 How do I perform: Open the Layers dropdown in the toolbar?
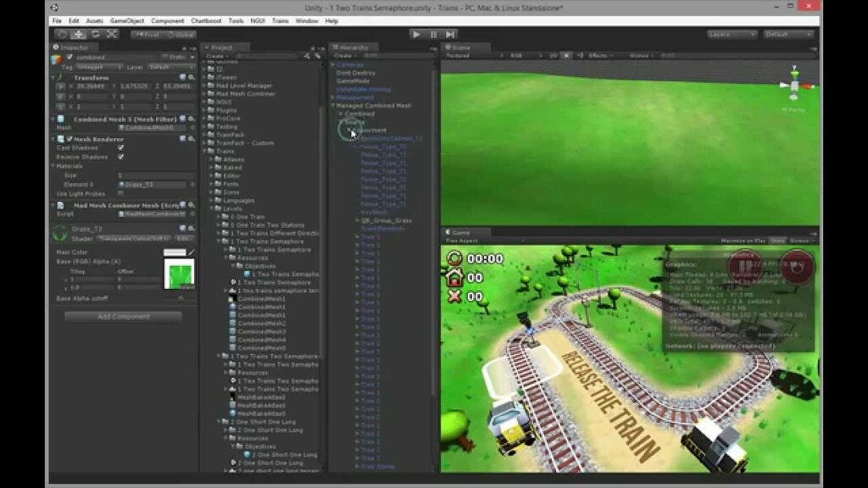[x=731, y=34]
